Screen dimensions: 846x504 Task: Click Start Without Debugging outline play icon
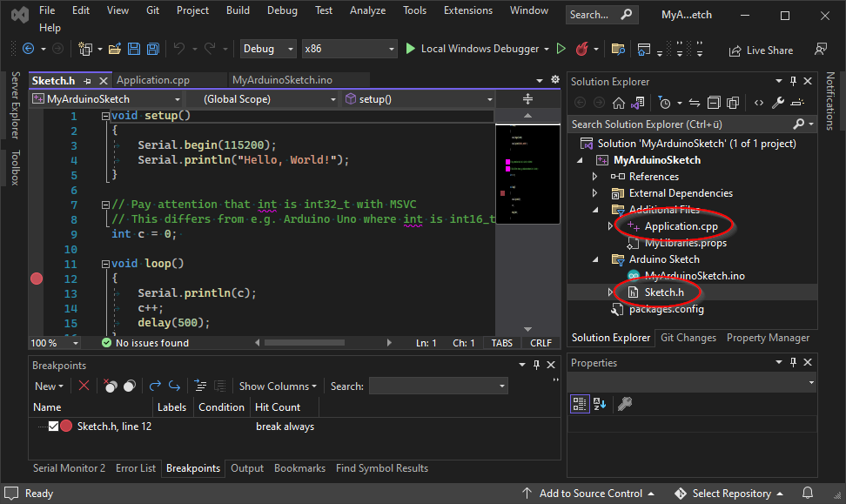coord(561,49)
